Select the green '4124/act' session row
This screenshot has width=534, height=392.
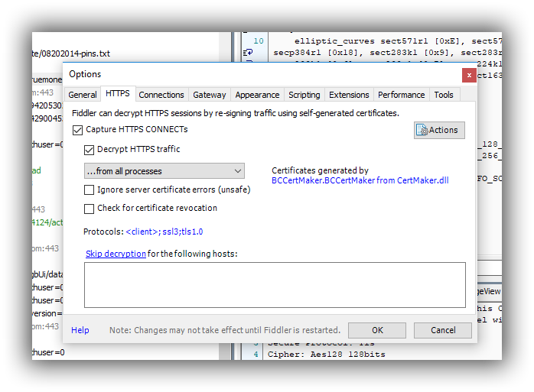47,222
